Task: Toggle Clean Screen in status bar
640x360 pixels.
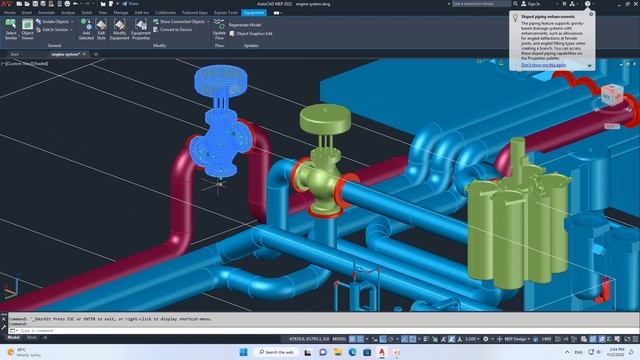Action: [x=627, y=339]
